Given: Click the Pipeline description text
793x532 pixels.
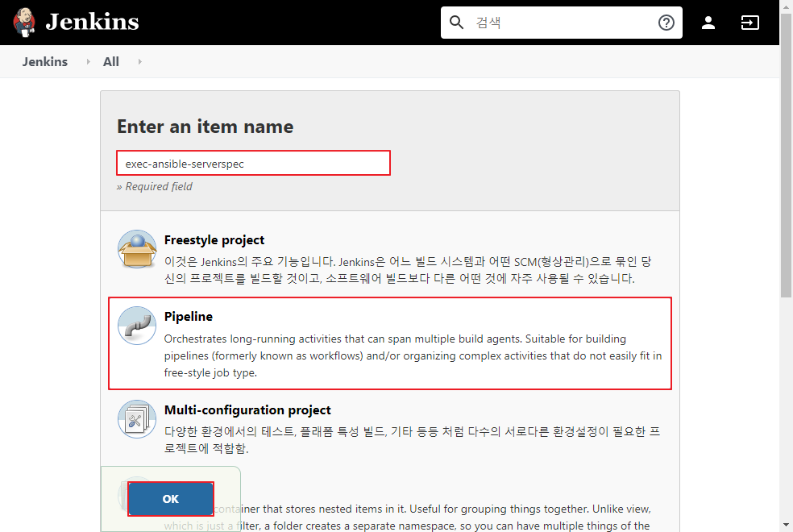Looking at the screenshot, I should pyautogui.click(x=413, y=355).
